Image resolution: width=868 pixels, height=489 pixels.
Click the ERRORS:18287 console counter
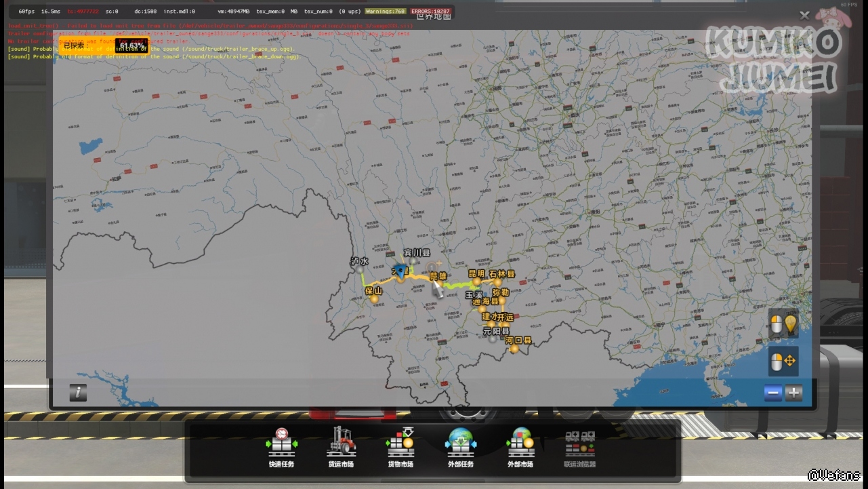pos(430,12)
